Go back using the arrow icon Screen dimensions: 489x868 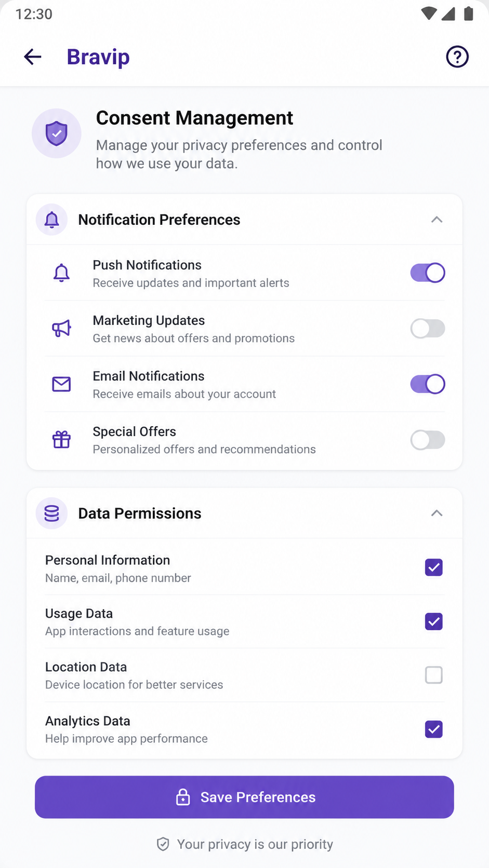tap(32, 57)
